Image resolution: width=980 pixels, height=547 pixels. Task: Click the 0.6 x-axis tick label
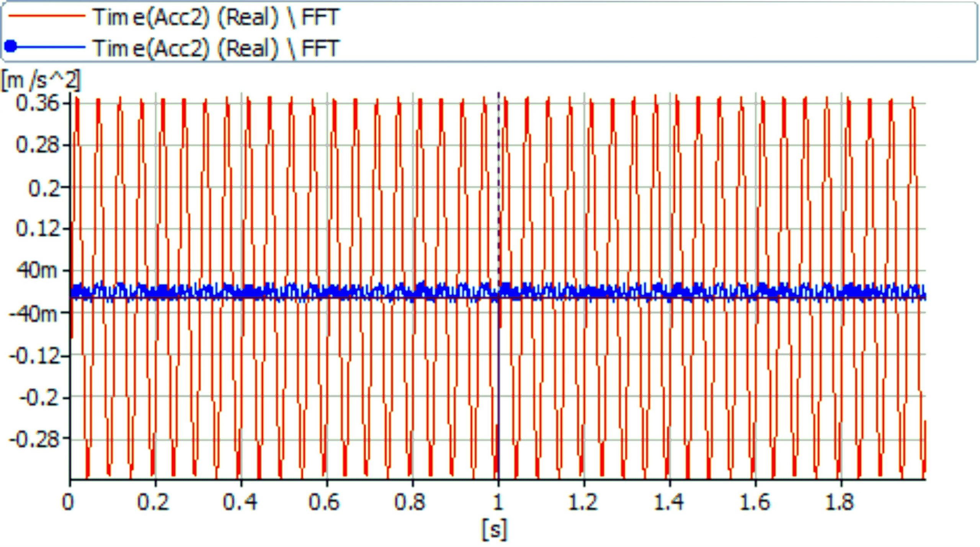click(x=324, y=502)
